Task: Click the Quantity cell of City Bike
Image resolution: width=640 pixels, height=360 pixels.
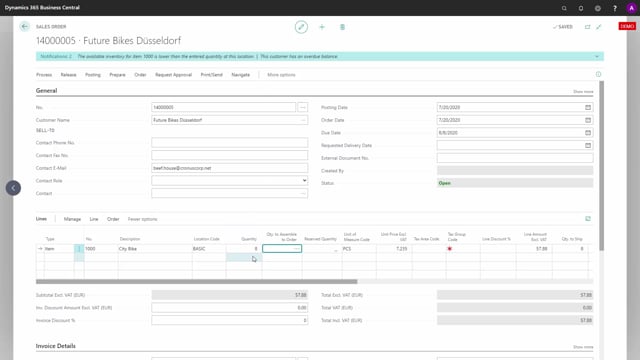Action: pyautogui.click(x=244, y=249)
